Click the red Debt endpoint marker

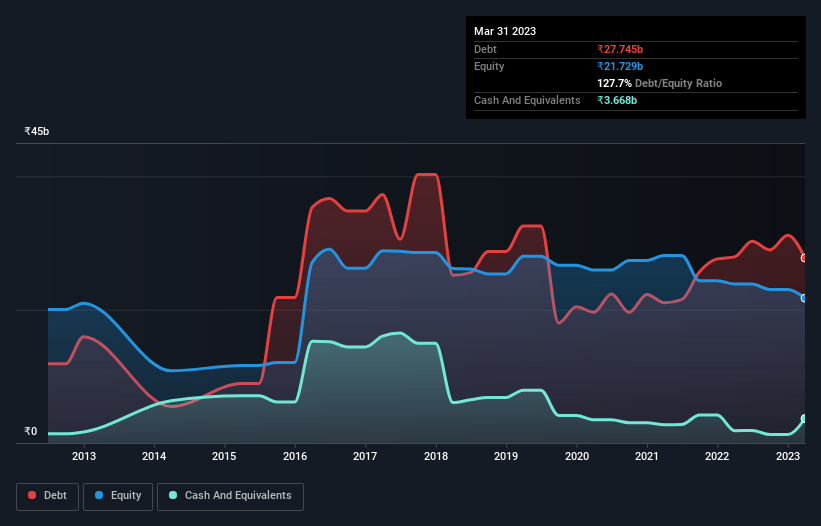click(x=804, y=258)
